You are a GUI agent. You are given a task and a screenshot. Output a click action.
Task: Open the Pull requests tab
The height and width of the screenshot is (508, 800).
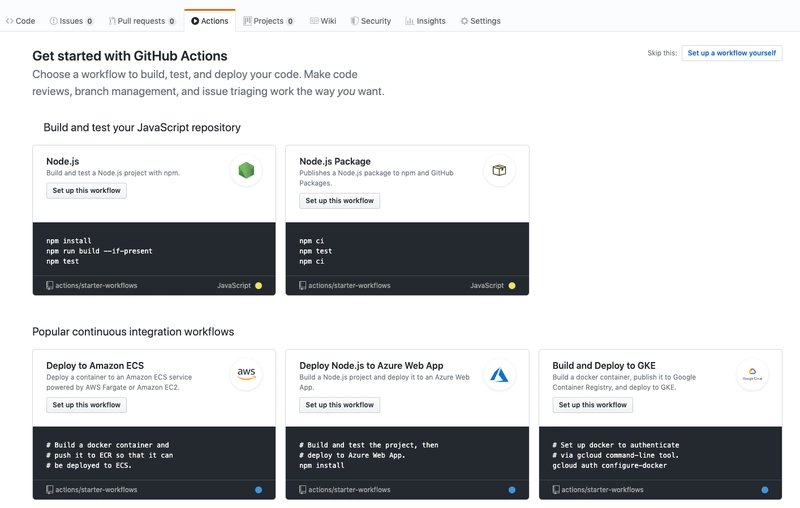pos(142,21)
